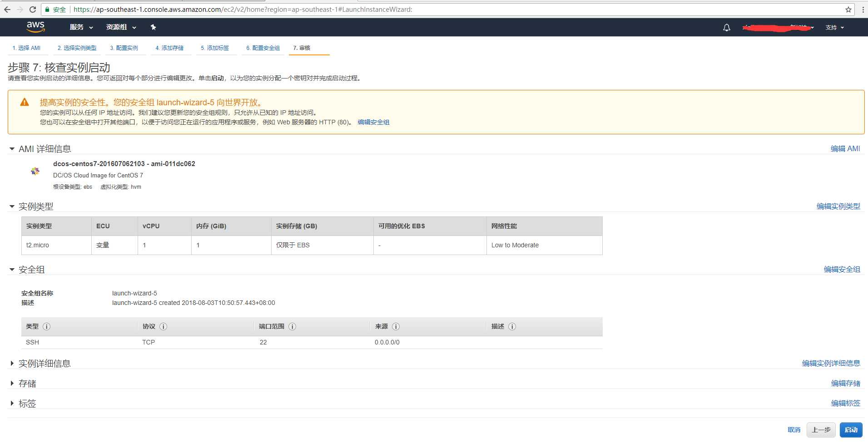
Task: Click the 编辑实例详细信息 link
Action: (x=831, y=363)
